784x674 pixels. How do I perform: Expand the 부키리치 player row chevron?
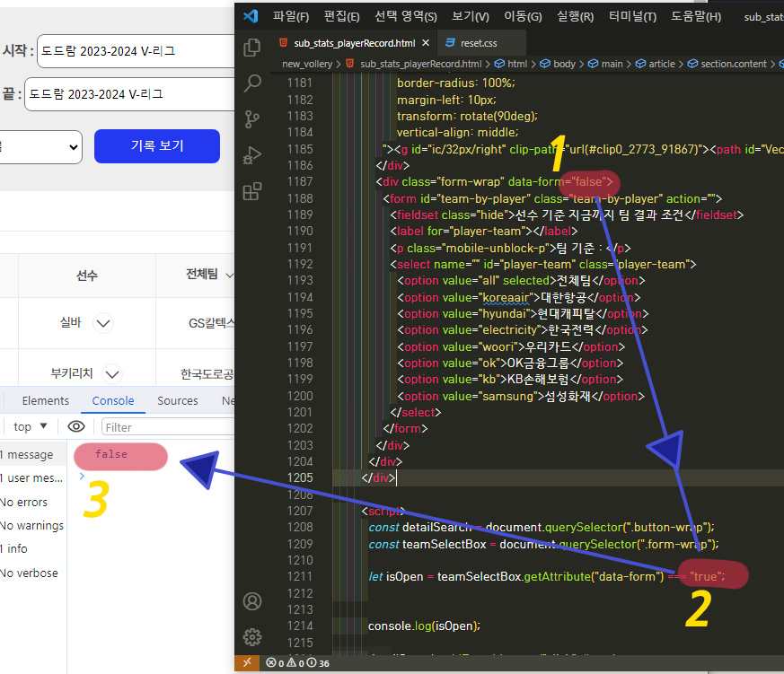[x=112, y=374]
